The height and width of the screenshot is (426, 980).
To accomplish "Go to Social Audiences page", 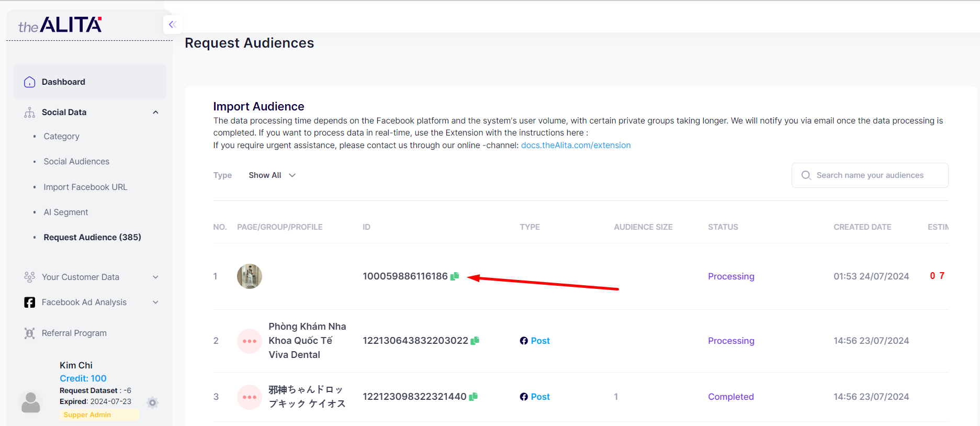I will tap(76, 162).
